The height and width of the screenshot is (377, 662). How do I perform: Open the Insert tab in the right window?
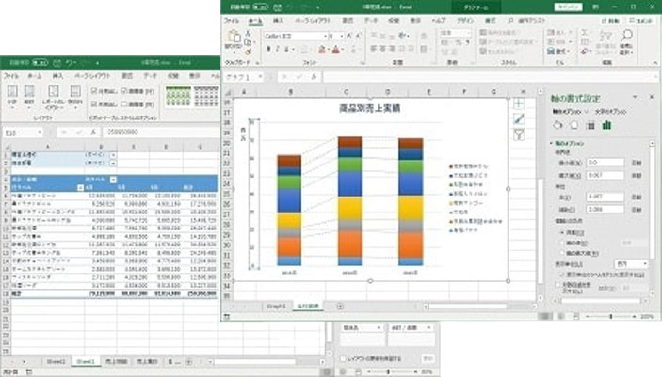[x=278, y=20]
